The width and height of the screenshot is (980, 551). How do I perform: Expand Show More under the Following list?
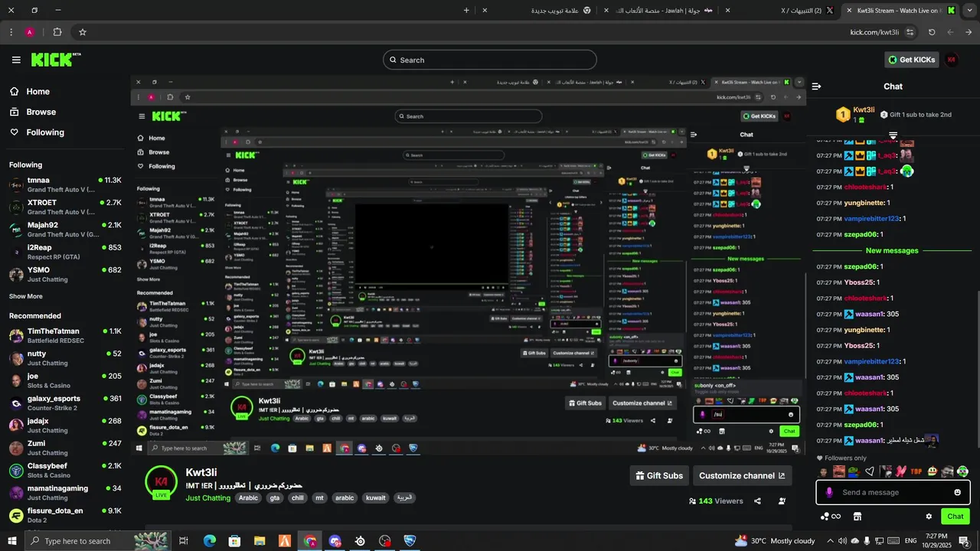pos(25,297)
